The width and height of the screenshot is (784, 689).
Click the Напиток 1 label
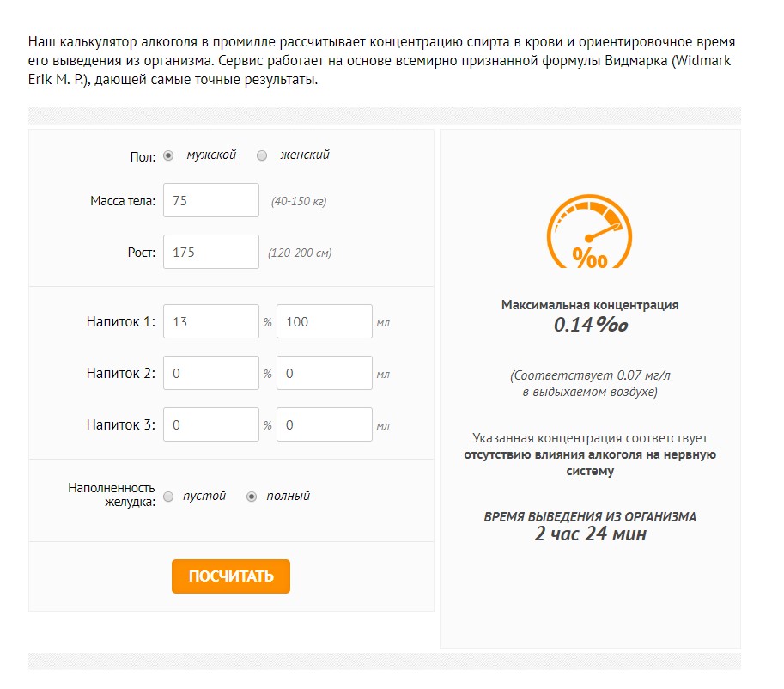(121, 321)
